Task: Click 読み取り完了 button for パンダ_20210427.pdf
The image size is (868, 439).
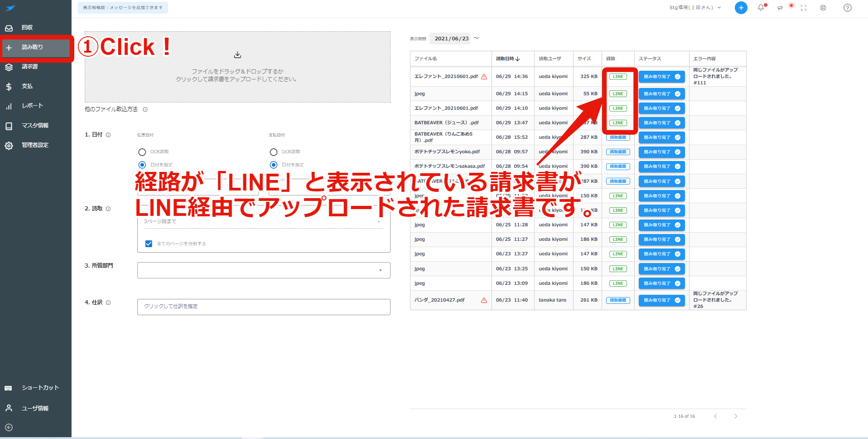Action: (662, 300)
